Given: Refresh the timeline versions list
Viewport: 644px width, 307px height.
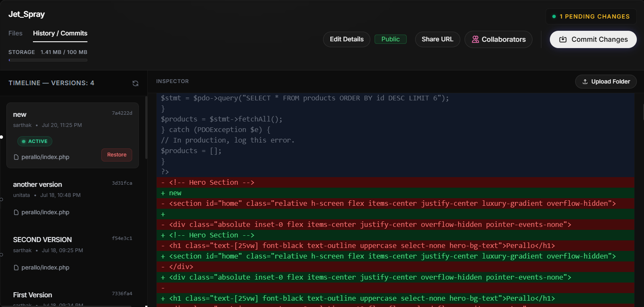Looking at the screenshot, I should coord(136,83).
